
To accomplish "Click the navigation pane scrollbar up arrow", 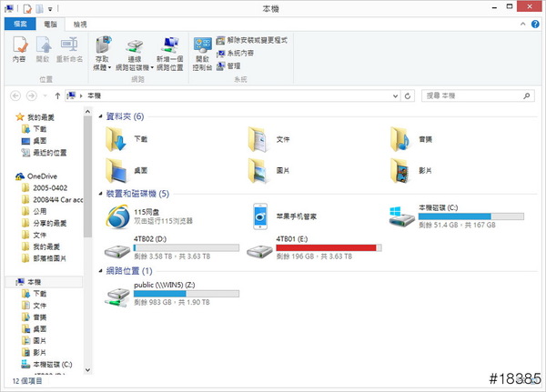I will [87, 111].
